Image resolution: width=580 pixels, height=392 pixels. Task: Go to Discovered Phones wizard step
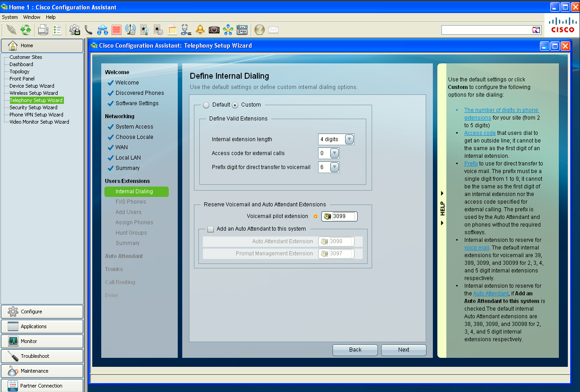coord(139,93)
